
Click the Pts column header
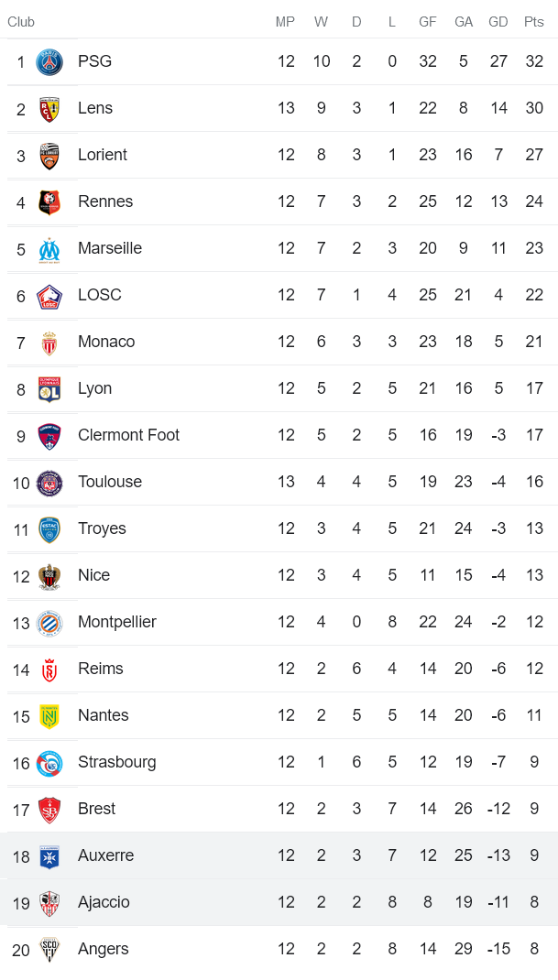[534, 22]
